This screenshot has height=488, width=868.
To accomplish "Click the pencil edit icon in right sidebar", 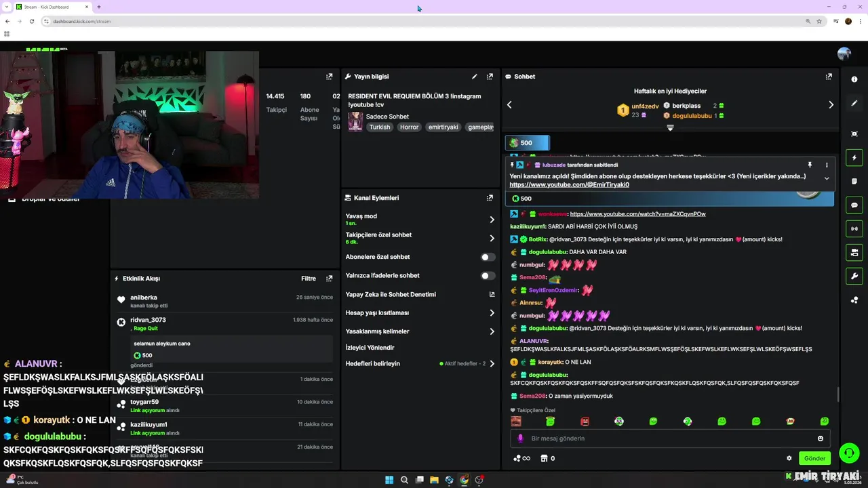I will pyautogui.click(x=854, y=103).
